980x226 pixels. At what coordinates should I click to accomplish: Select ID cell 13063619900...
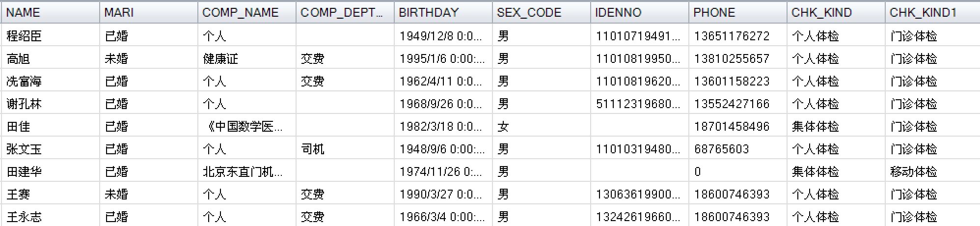tap(639, 194)
